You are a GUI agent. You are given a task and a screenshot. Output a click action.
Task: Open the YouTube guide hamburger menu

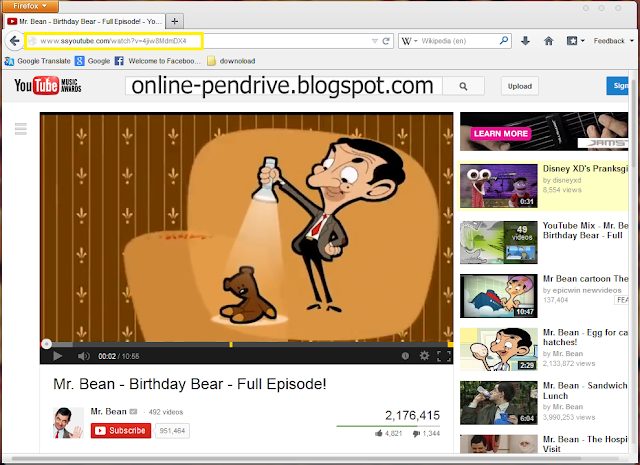pyautogui.click(x=21, y=129)
